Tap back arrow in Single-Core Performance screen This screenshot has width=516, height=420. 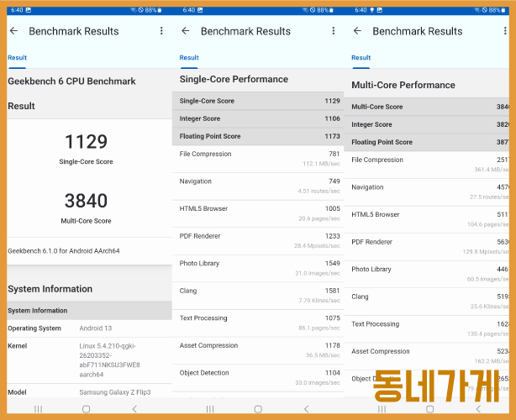[x=186, y=31]
